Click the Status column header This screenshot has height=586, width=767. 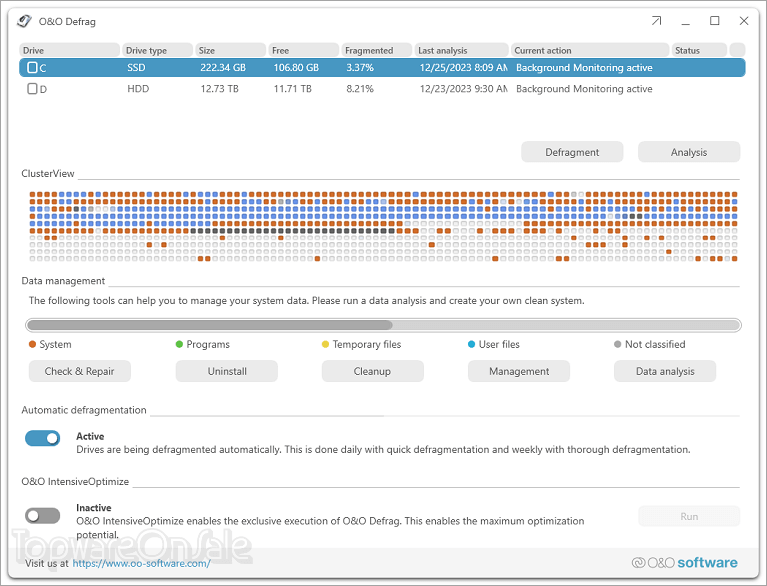point(699,50)
